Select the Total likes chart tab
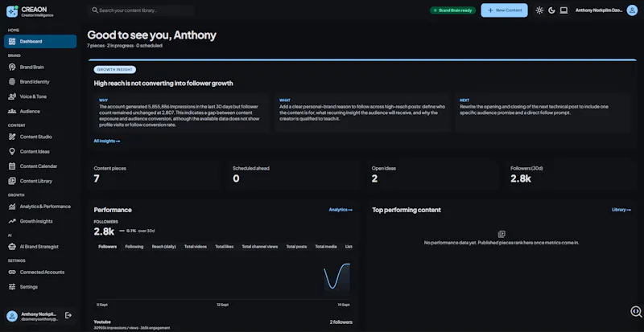 225,247
